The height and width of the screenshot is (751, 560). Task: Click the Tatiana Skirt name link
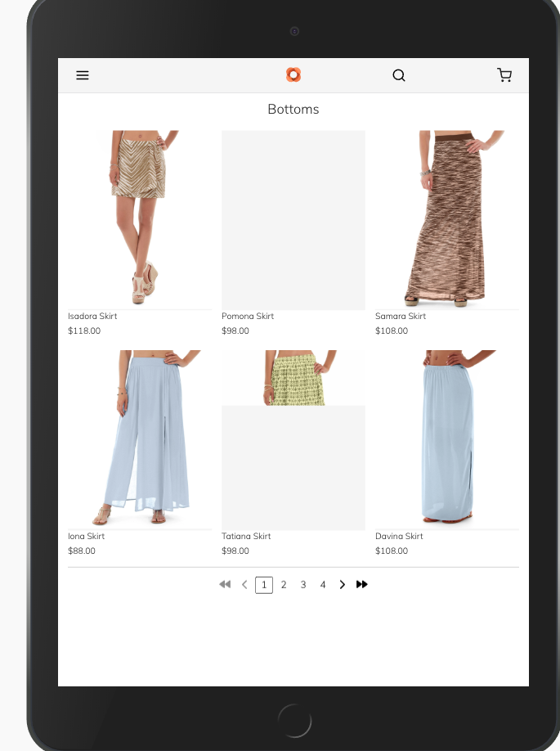246,536
